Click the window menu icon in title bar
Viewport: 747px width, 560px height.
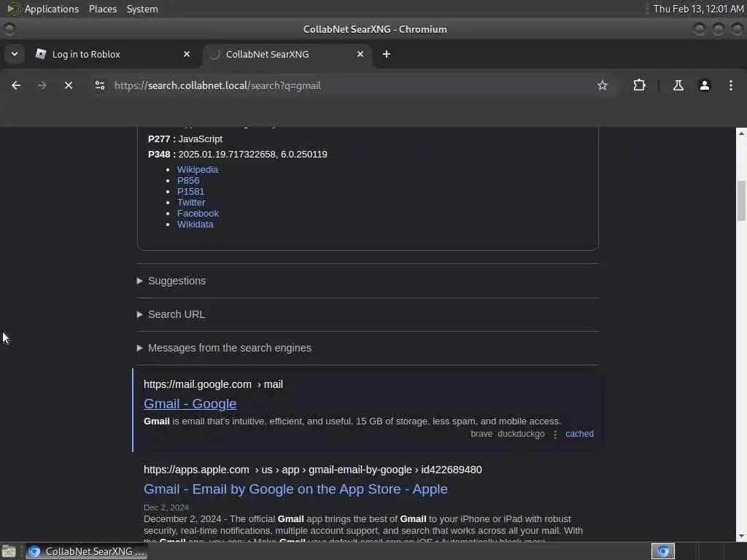click(9, 29)
